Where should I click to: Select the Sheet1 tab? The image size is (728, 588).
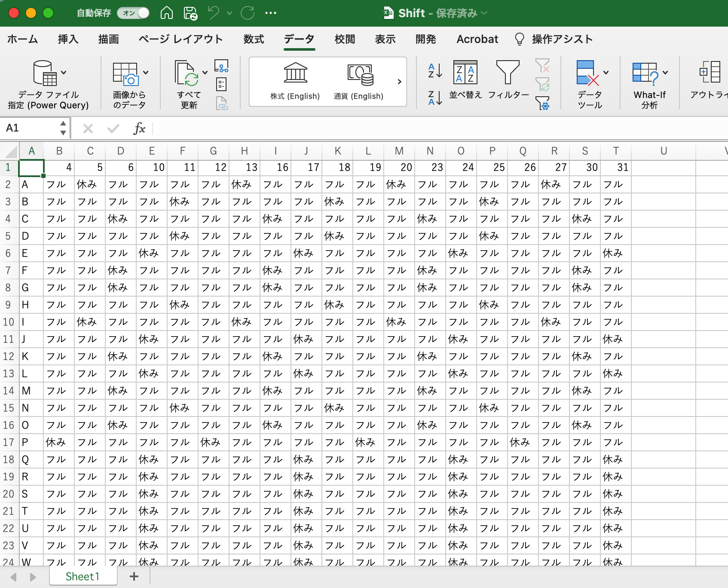83,576
